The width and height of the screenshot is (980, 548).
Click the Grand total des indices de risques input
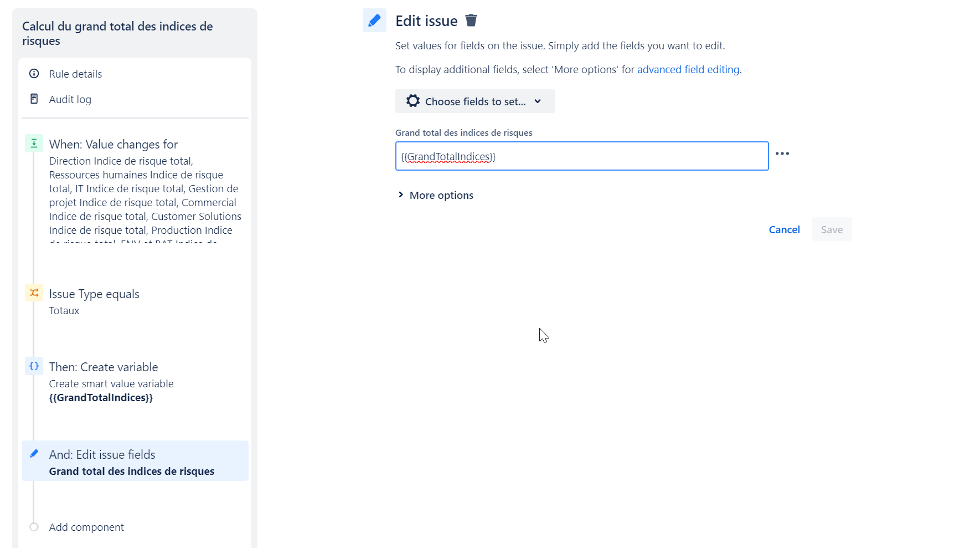pos(582,156)
